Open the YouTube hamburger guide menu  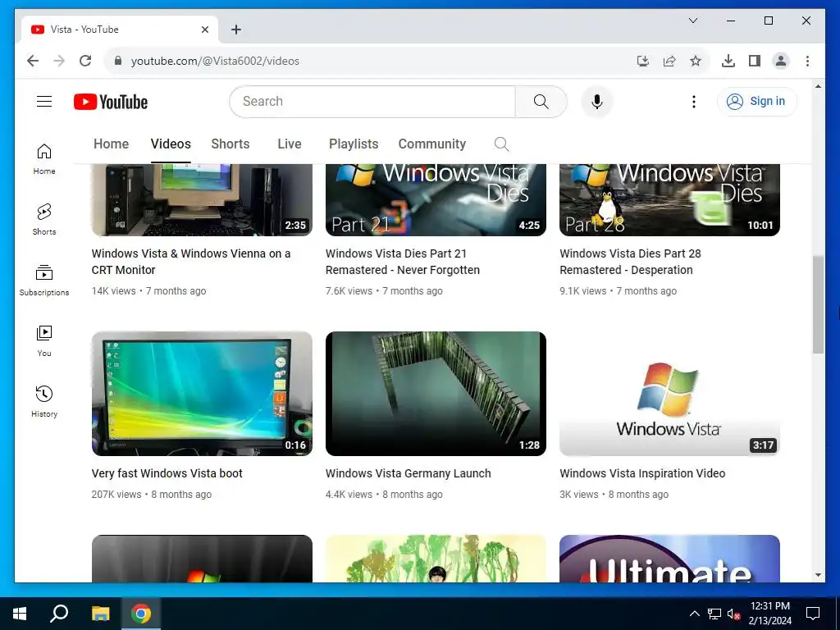tap(44, 101)
